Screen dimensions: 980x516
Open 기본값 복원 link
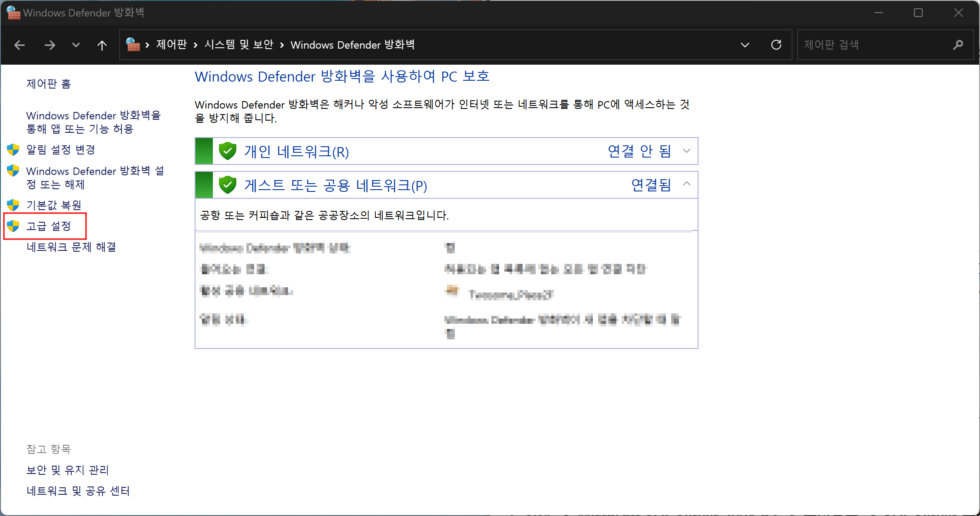54,205
